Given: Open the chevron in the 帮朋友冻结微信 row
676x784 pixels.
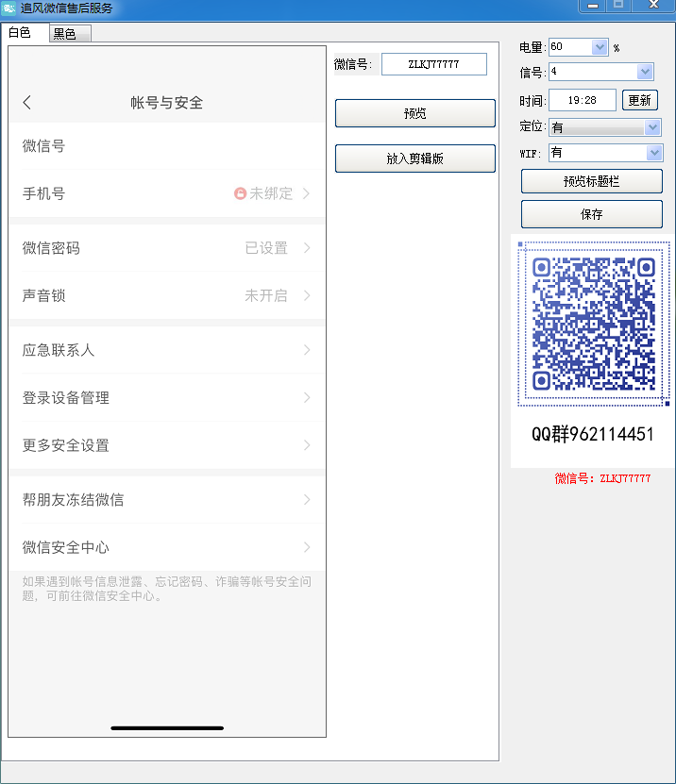Looking at the screenshot, I should 307,499.
